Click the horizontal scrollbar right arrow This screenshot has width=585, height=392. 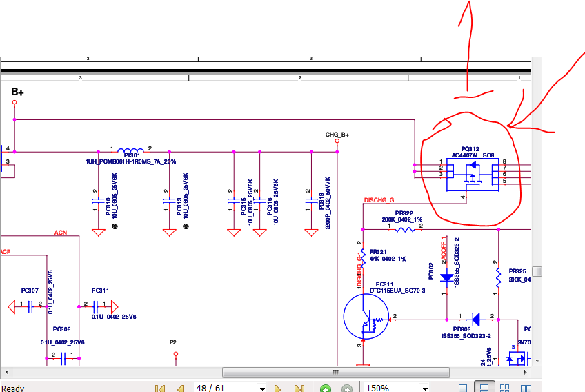click(525, 372)
